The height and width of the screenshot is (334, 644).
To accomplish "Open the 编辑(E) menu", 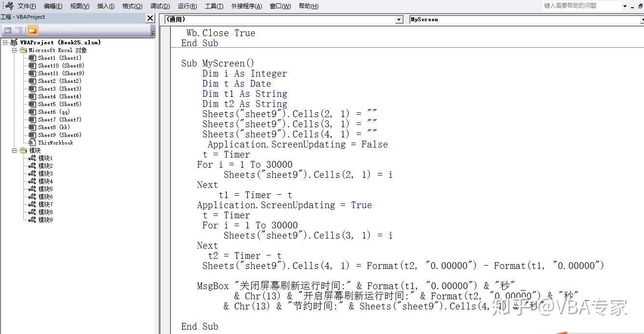I will 53,6.
